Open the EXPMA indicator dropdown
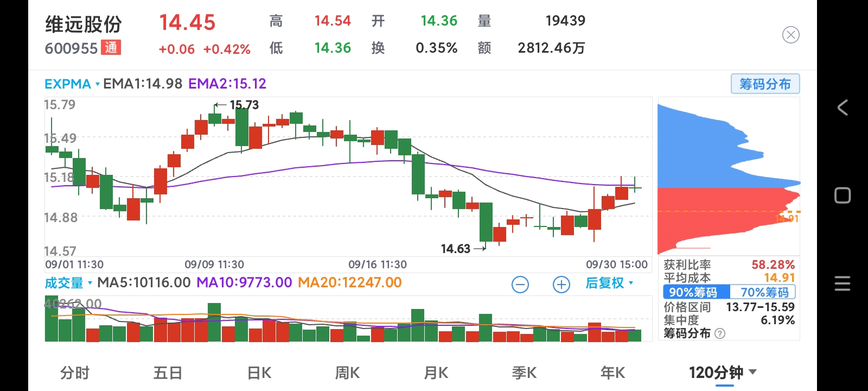 tap(72, 84)
